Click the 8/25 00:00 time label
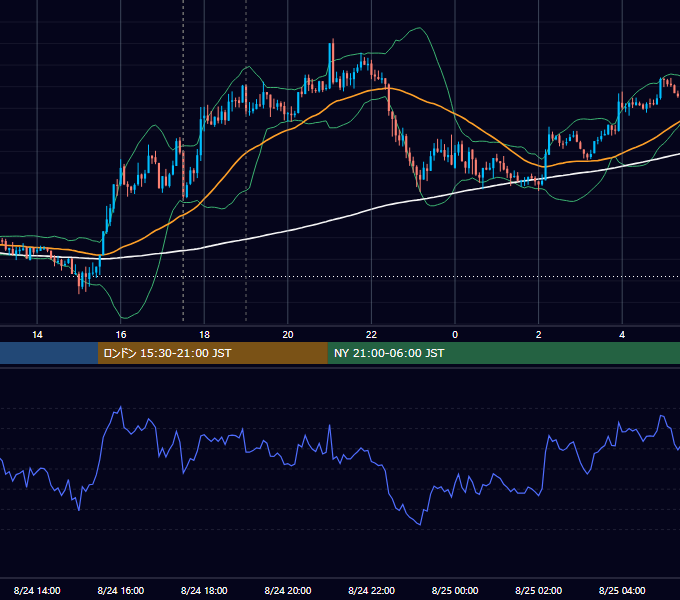The height and width of the screenshot is (600, 680). coord(455,590)
